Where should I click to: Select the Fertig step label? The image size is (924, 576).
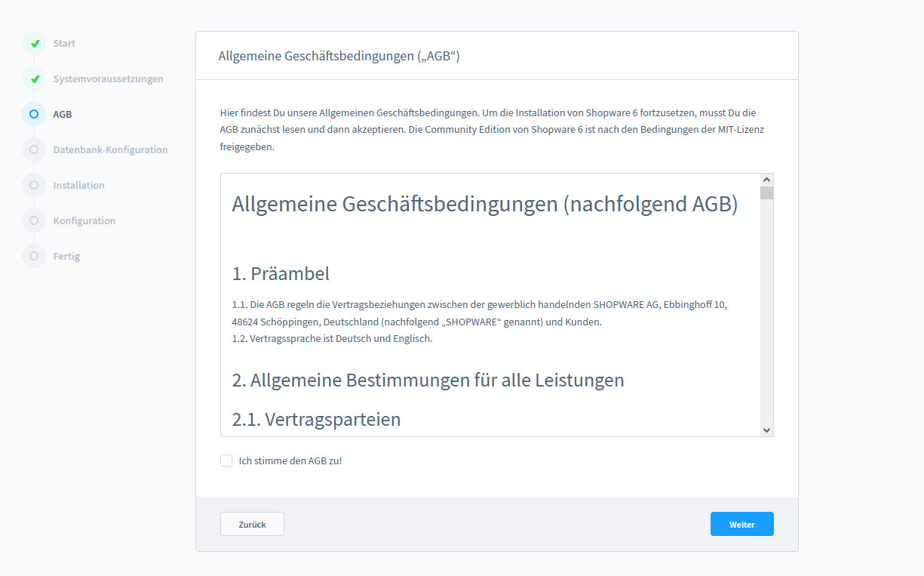[x=66, y=256]
